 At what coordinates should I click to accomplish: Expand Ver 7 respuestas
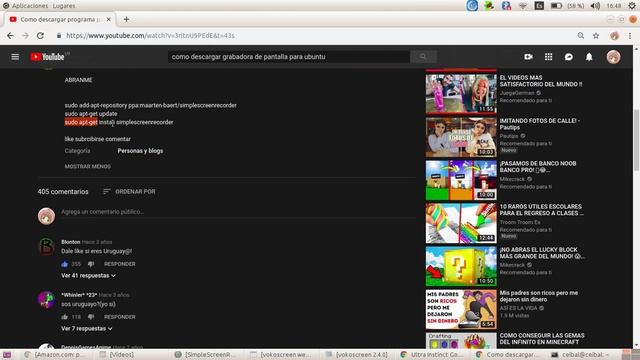click(x=87, y=329)
